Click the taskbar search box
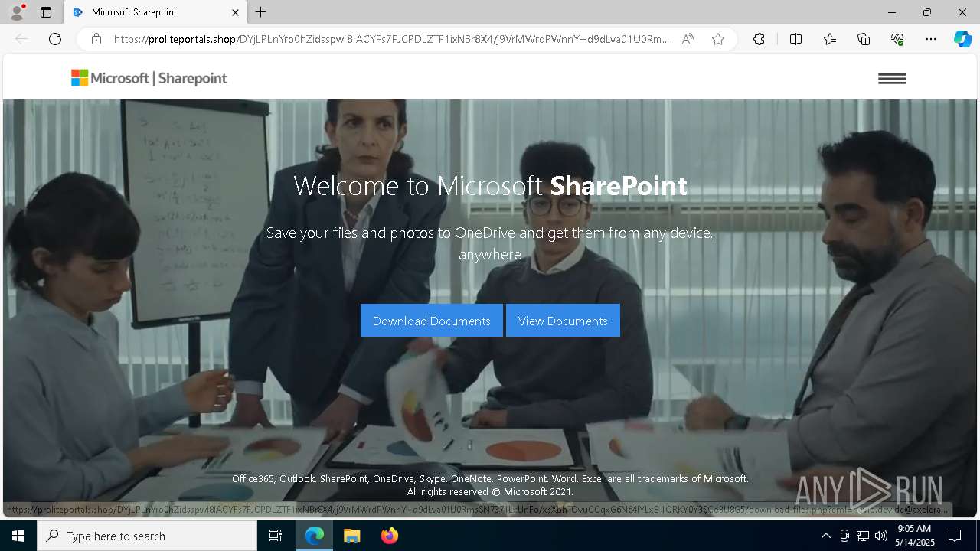This screenshot has width=980, height=551. coord(147,536)
